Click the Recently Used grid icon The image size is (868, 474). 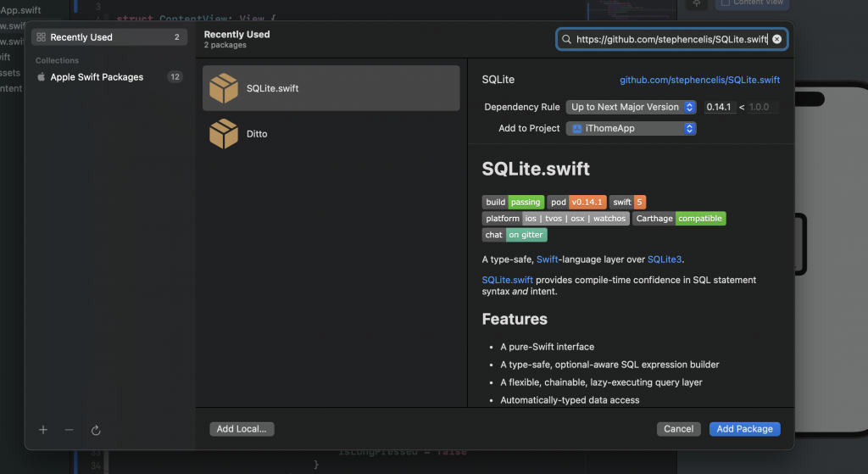[41, 37]
